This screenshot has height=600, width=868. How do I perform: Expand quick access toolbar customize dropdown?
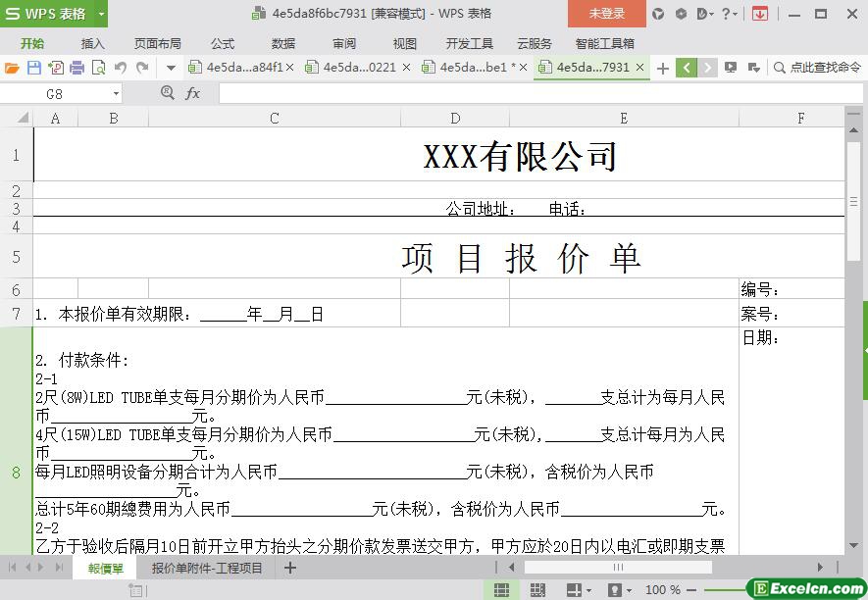pos(171,68)
